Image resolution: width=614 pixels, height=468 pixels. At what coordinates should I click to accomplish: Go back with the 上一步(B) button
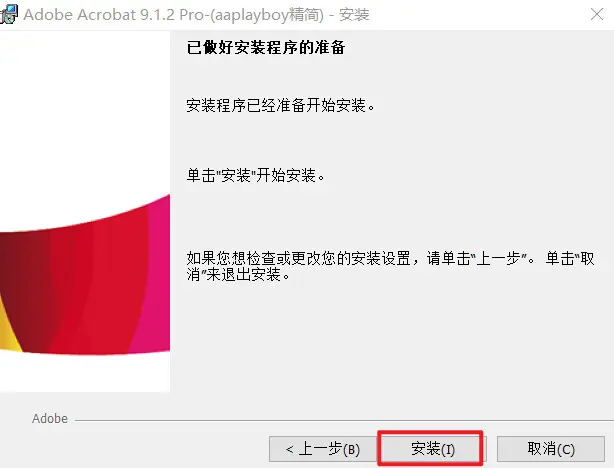point(323,449)
